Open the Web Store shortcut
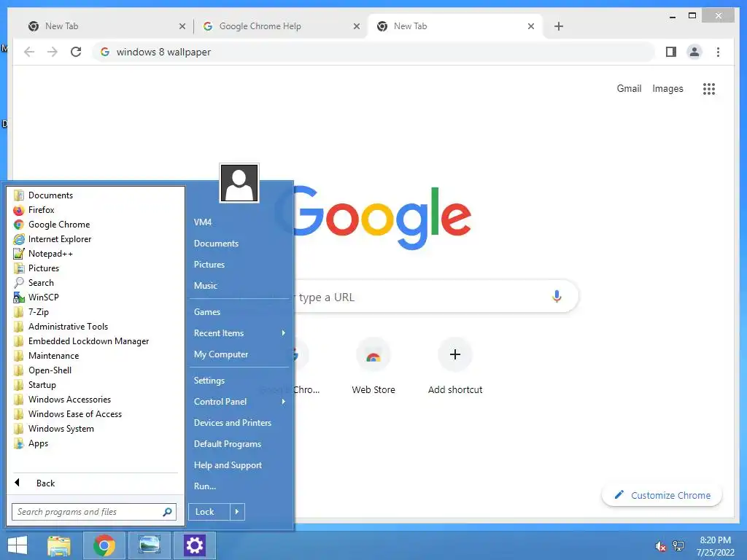This screenshot has width=747, height=560. point(373,366)
